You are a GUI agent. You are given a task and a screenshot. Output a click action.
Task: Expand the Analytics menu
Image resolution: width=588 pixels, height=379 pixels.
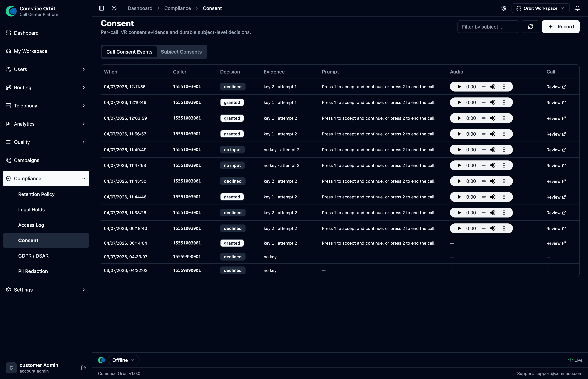[46, 124]
